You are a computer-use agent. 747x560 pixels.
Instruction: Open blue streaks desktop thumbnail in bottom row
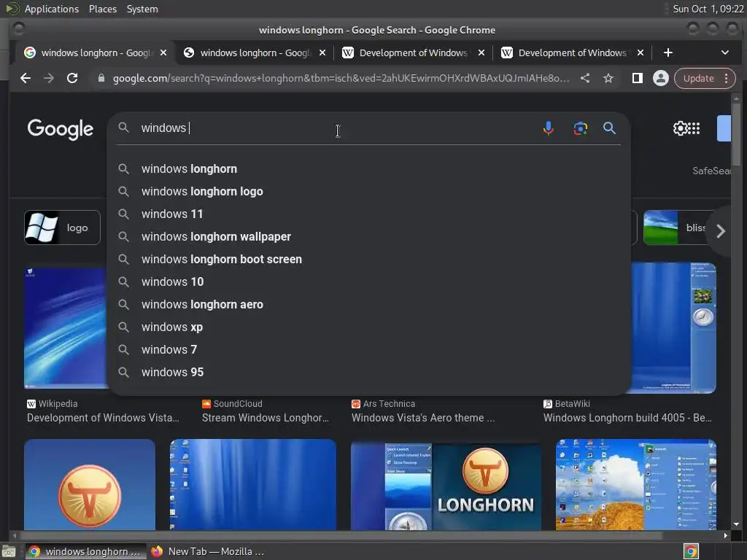pos(253,485)
